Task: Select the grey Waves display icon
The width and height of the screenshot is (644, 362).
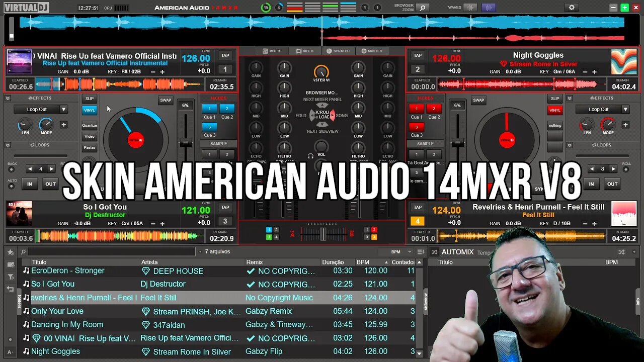Action: tap(470, 8)
